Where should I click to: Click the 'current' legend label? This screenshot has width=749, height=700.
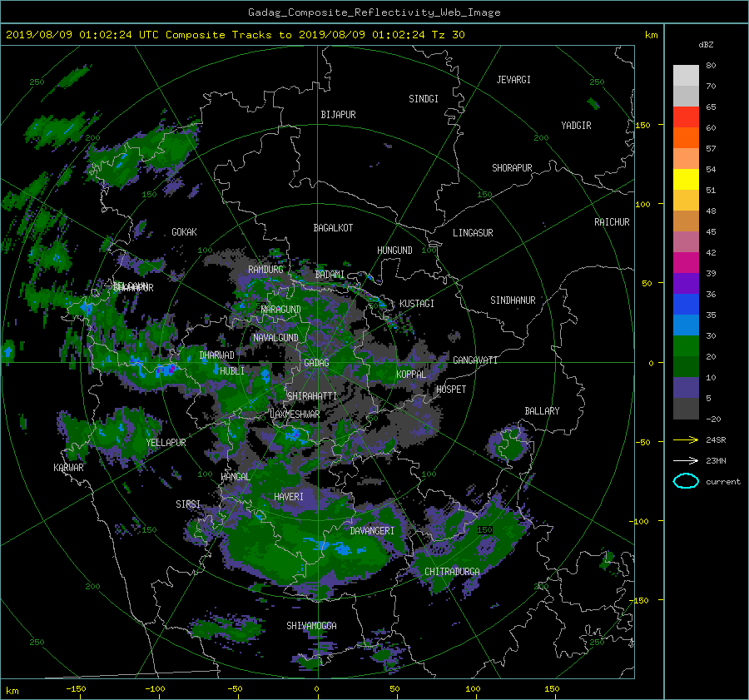click(722, 482)
